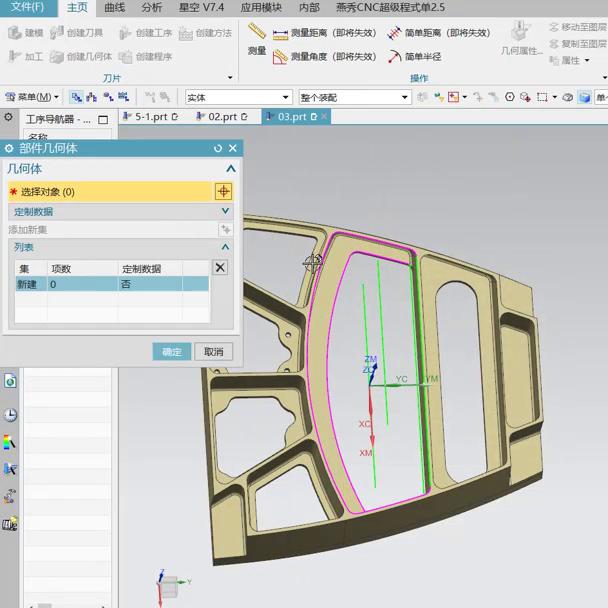
Task: Click the Select Object crosshair icon
Action: (223, 191)
